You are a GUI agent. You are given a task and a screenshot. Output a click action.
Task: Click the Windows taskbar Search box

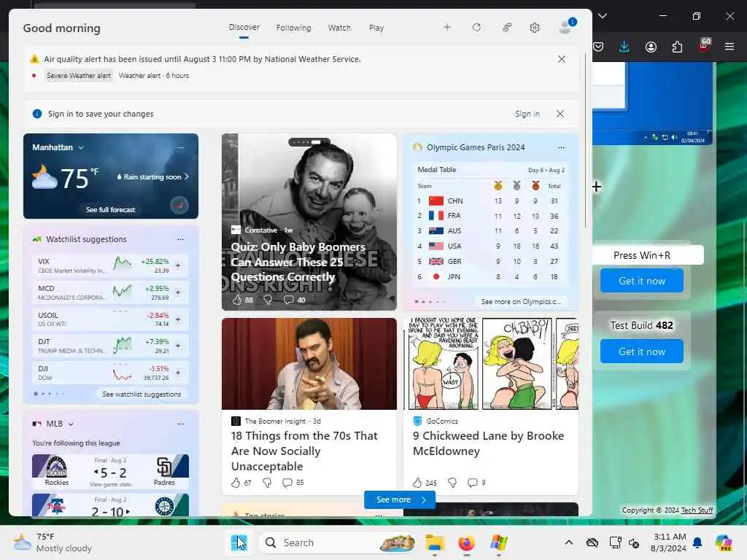tap(337, 542)
